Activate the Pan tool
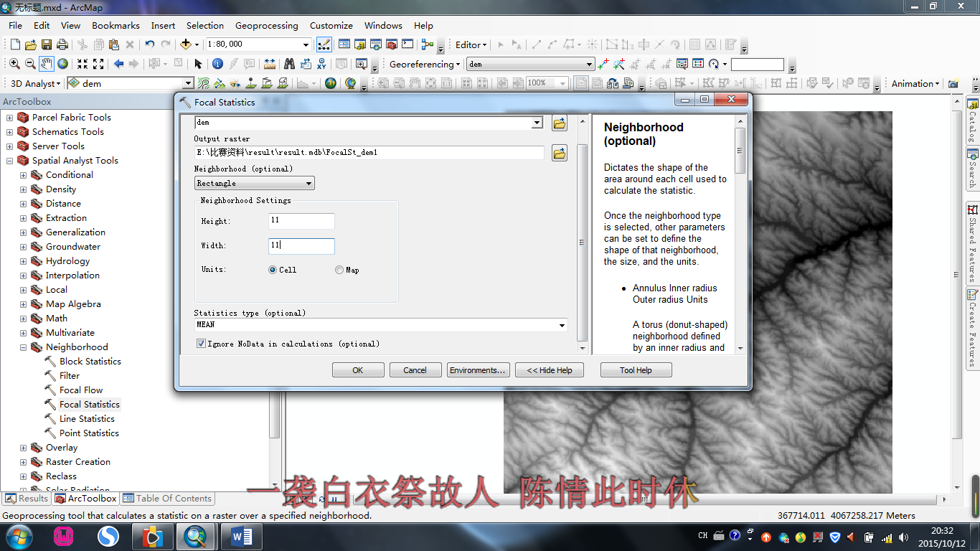 pyautogui.click(x=46, y=62)
